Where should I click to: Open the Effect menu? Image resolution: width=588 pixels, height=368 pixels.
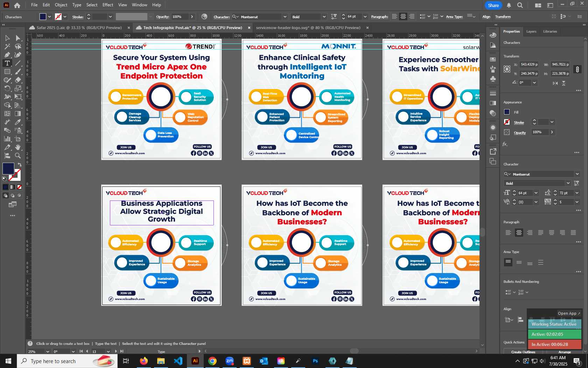click(108, 5)
